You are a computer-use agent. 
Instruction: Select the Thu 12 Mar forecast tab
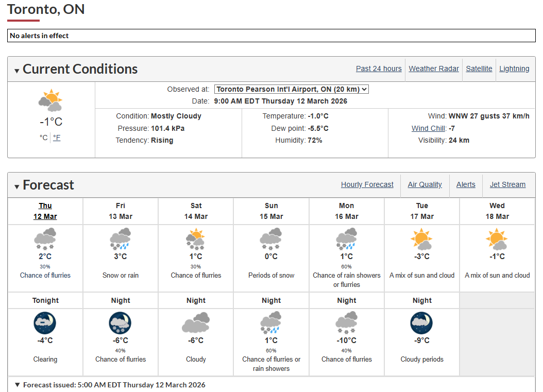tap(45, 211)
